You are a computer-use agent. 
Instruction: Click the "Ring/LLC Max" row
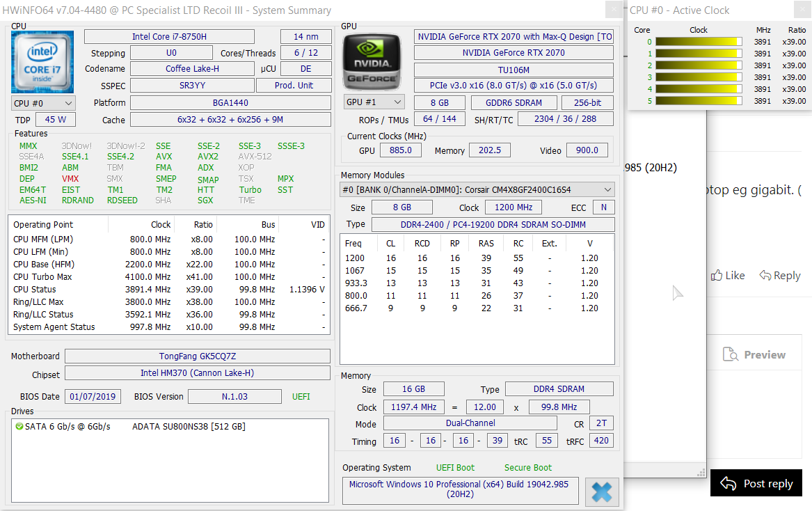(169, 302)
